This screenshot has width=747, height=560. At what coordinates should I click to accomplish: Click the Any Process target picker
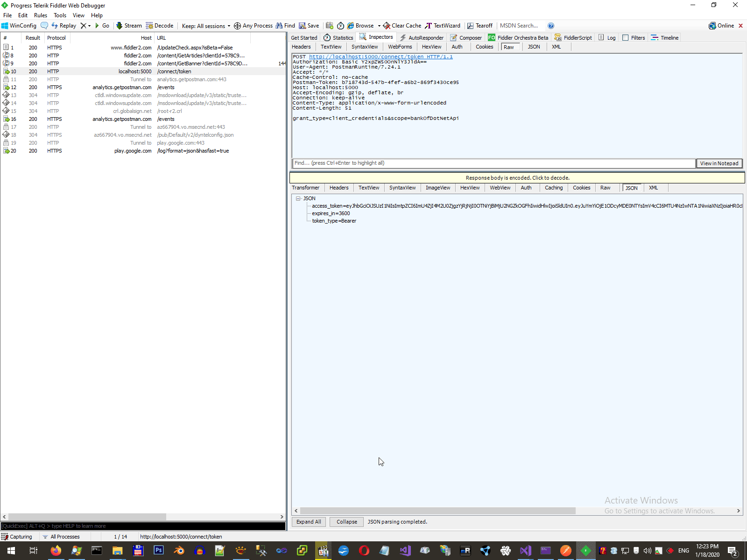(253, 26)
